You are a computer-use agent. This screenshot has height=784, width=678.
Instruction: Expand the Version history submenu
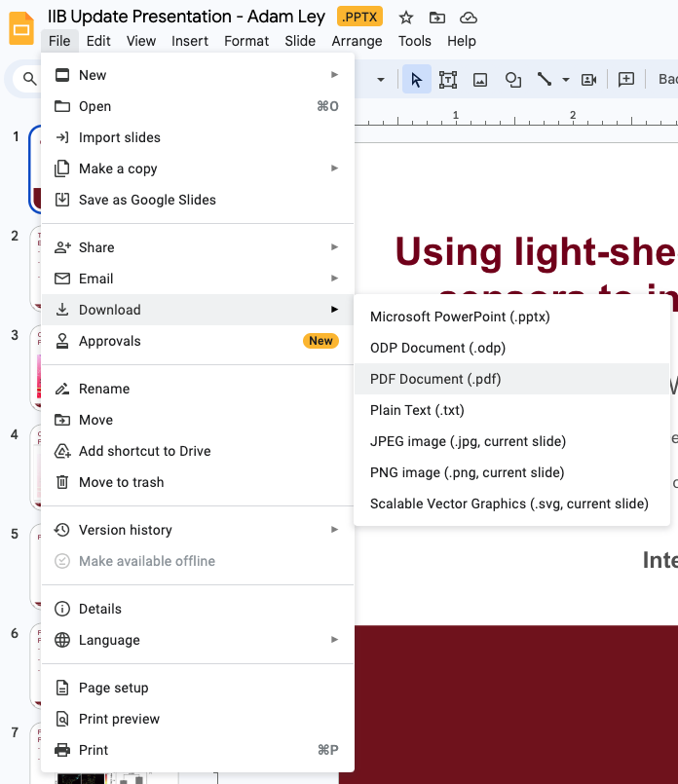pos(334,530)
